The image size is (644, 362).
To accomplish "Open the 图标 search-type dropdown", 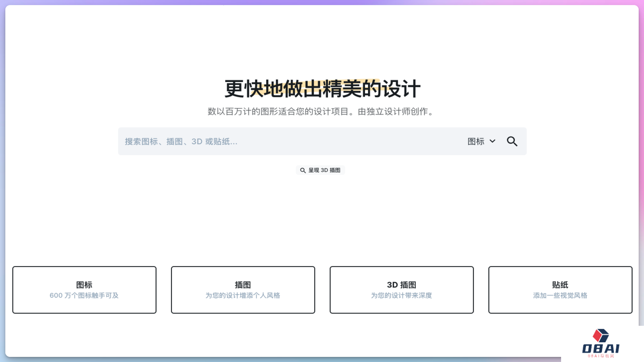I will [481, 141].
